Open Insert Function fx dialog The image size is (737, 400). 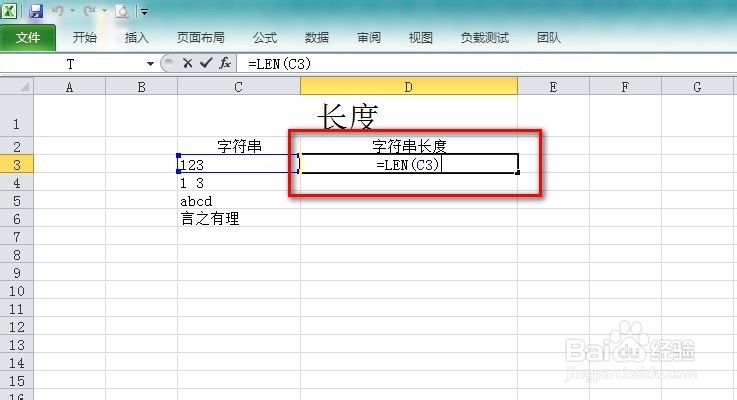[225, 63]
